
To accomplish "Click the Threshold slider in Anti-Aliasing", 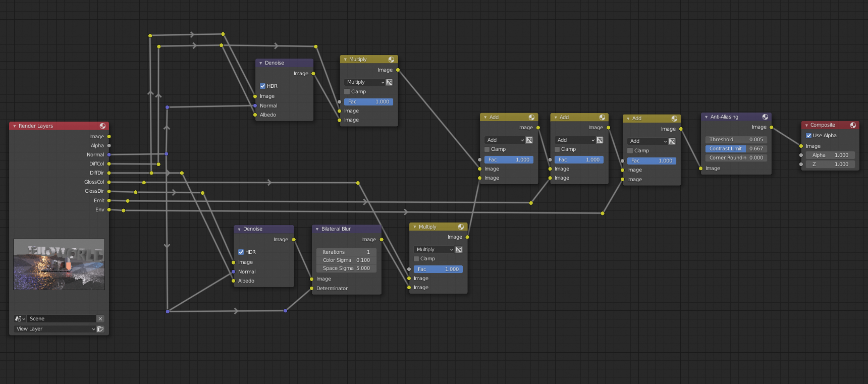I will (x=736, y=139).
